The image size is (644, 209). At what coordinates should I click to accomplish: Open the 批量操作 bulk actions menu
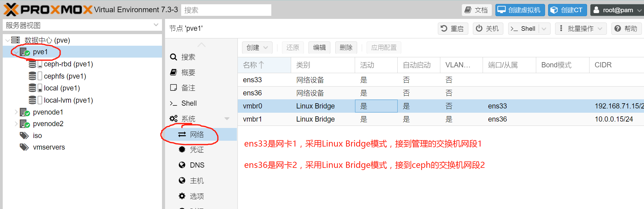pos(581,28)
